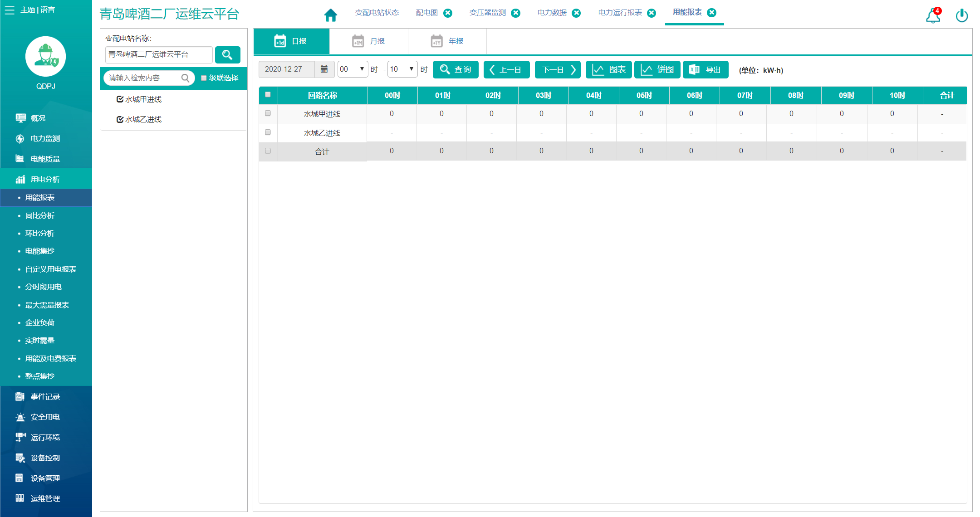This screenshot has height=517, width=980.
Task: Enable the 级联选择 checkbox
Action: pyautogui.click(x=204, y=78)
